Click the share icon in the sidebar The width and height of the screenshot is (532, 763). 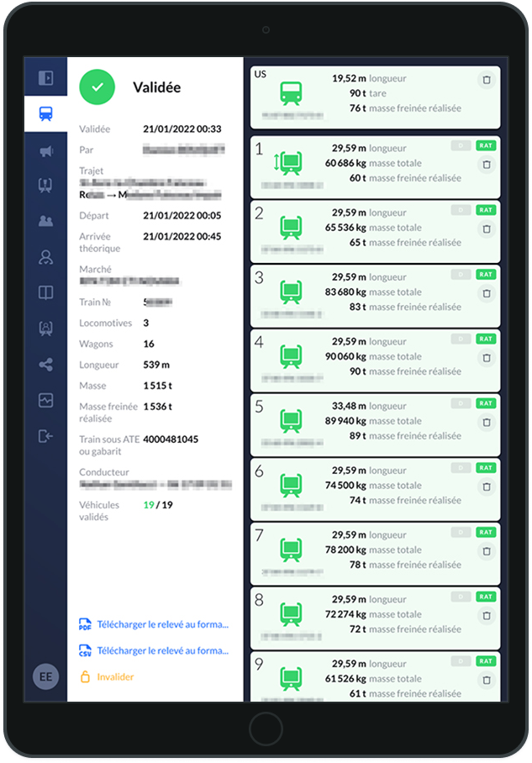[x=45, y=365]
